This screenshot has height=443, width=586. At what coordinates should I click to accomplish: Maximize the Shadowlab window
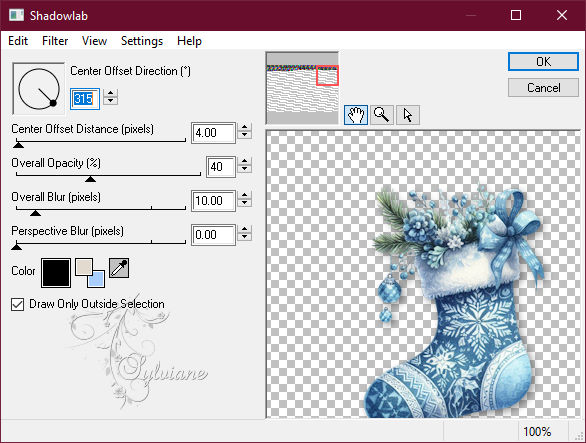[x=516, y=15]
